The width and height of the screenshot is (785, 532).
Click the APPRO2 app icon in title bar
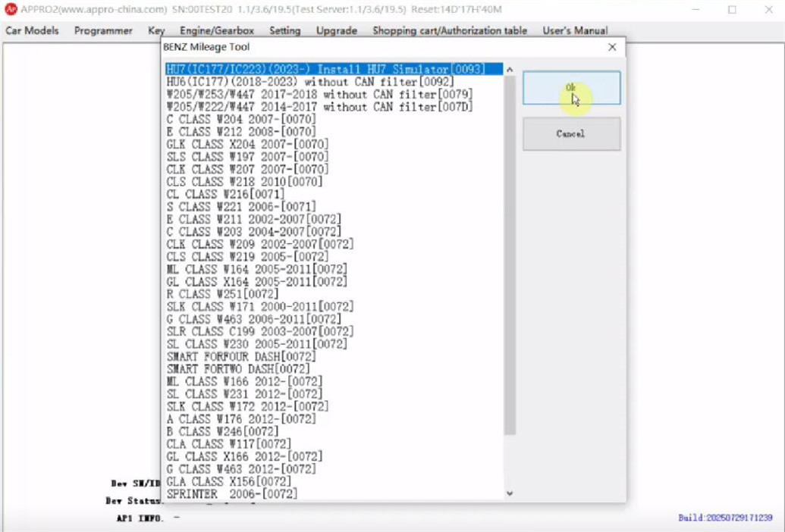pyautogui.click(x=11, y=10)
